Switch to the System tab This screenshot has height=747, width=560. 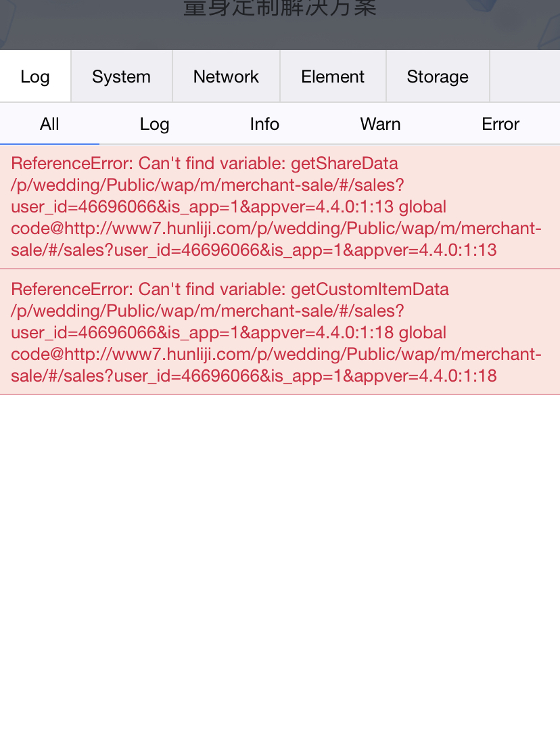pos(122,76)
